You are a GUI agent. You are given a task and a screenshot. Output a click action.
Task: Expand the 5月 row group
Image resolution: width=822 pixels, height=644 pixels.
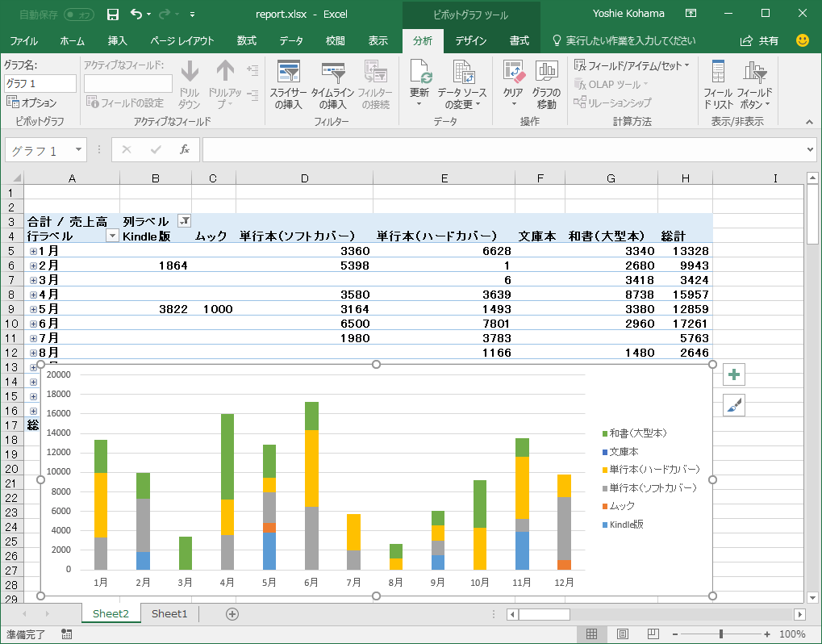(33, 309)
